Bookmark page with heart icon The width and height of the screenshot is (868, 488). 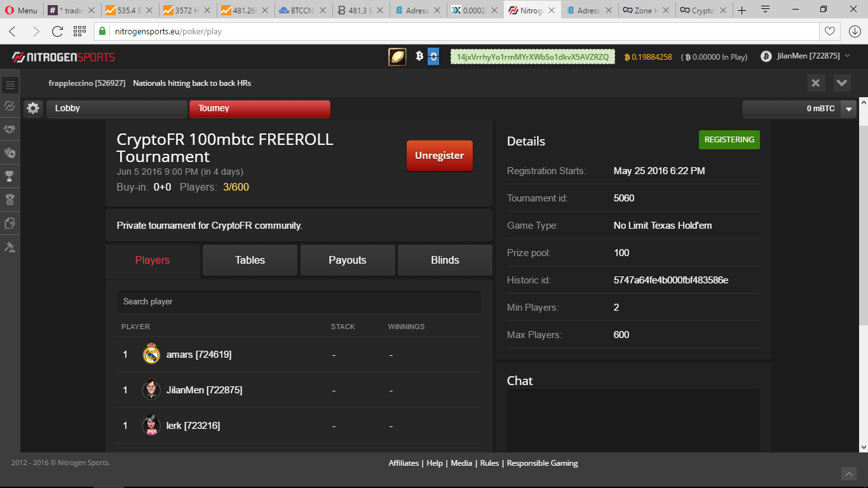829,31
